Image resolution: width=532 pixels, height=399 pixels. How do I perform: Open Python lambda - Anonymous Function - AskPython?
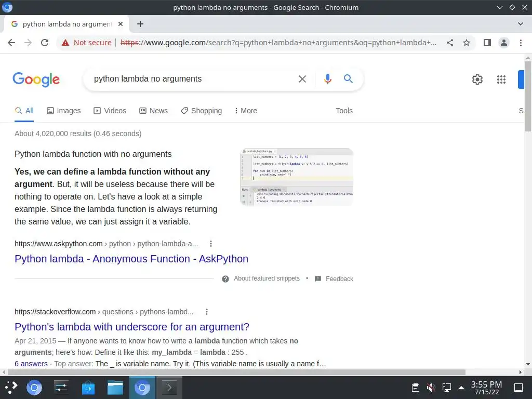coord(131,259)
